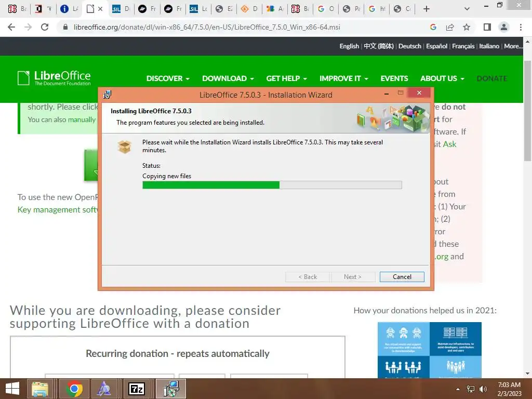Screen dimensions: 532x399
Task: Open File Explorer from taskbar
Action: (40, 389)
